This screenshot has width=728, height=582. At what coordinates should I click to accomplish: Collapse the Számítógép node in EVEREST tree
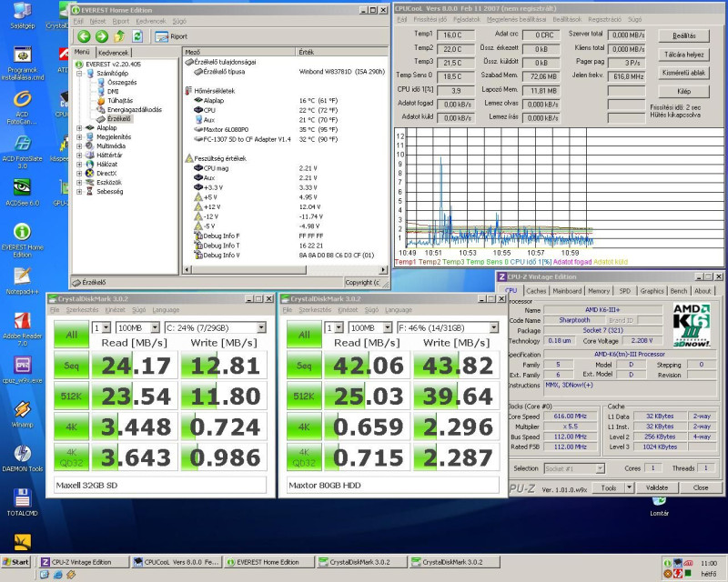(79, 74)
